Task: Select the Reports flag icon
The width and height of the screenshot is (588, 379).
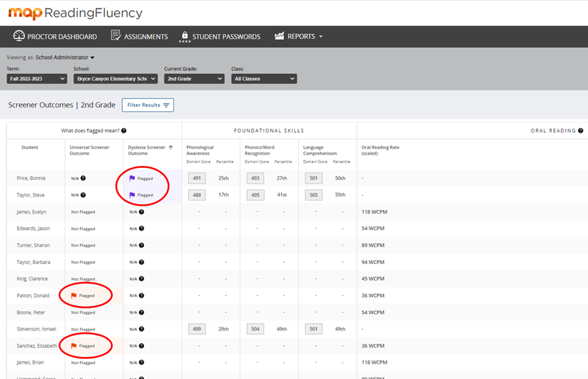Action: coord(281,37)
